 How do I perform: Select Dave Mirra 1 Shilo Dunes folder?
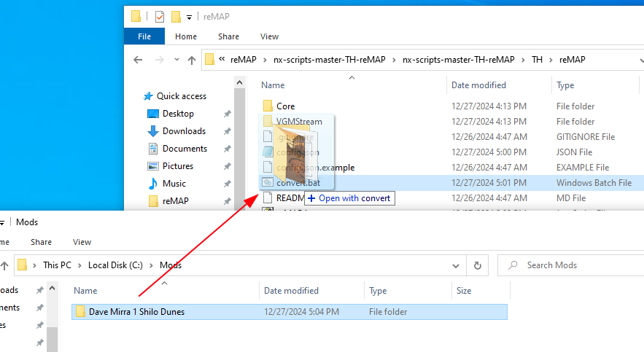pos(136,312)
